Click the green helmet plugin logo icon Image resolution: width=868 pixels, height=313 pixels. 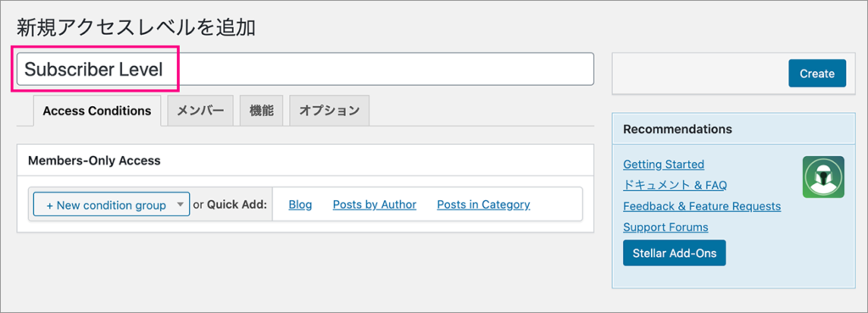pyautogui.click(x=823, y=176)
